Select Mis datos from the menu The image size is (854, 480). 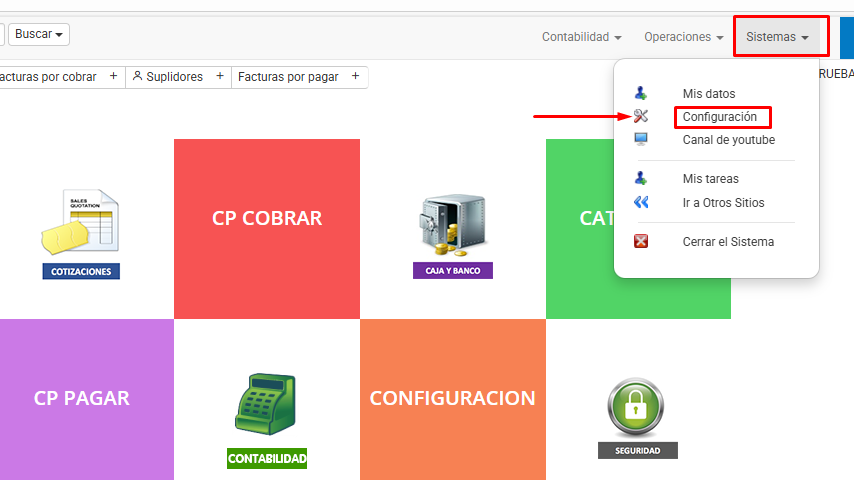[x=709, y=94]
